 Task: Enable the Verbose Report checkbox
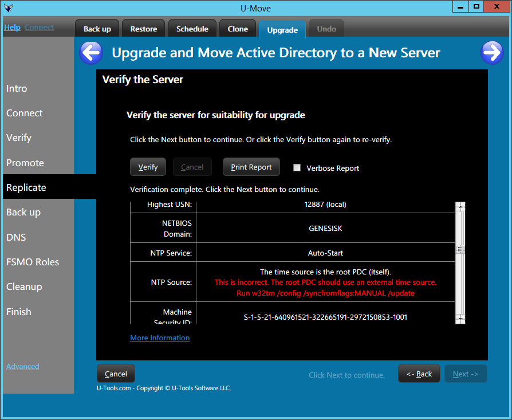[x=297, y=168]
